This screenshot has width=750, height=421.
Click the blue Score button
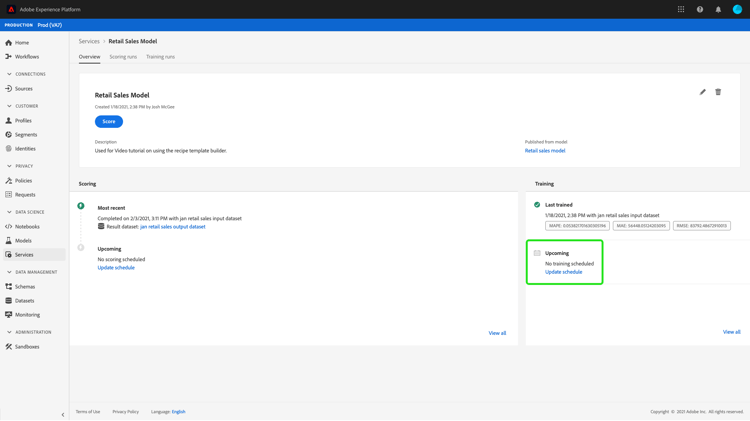(109, 122)
